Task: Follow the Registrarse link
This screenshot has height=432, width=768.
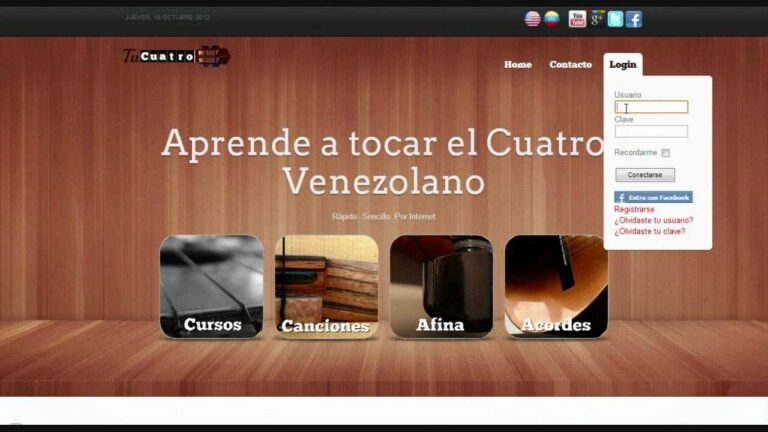Action: (x=634, y=209)
